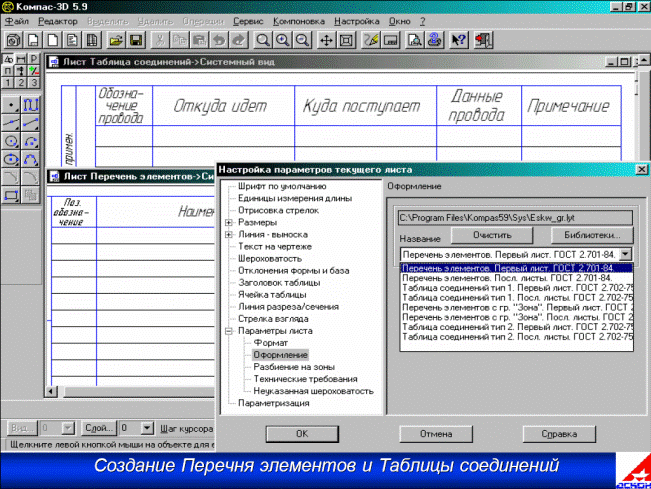Screen dimensions: 651x489
Task: Collapse the Параметры листа tree node
Action: [229, 331]
